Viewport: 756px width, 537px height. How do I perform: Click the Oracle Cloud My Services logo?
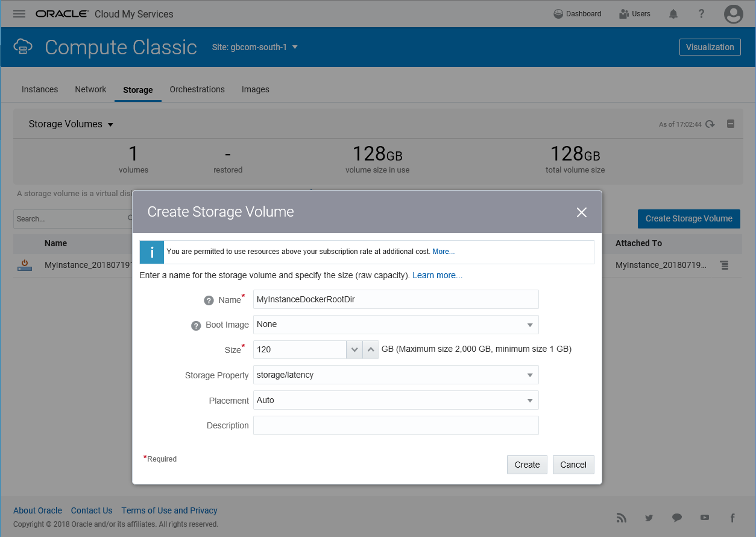104,14
